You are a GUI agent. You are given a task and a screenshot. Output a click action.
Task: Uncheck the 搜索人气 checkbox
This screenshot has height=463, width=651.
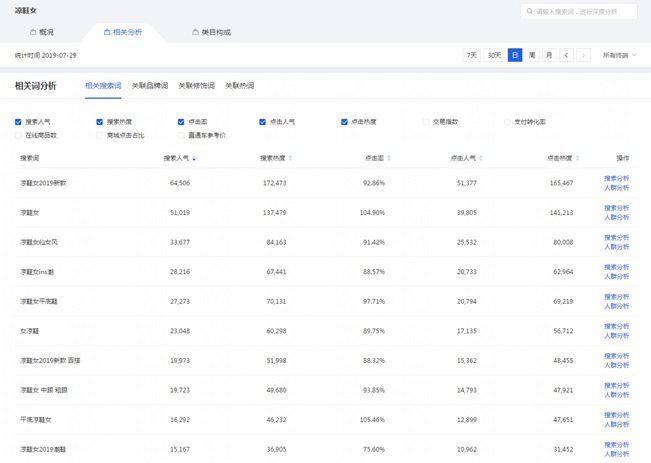(x=18, y=122)
